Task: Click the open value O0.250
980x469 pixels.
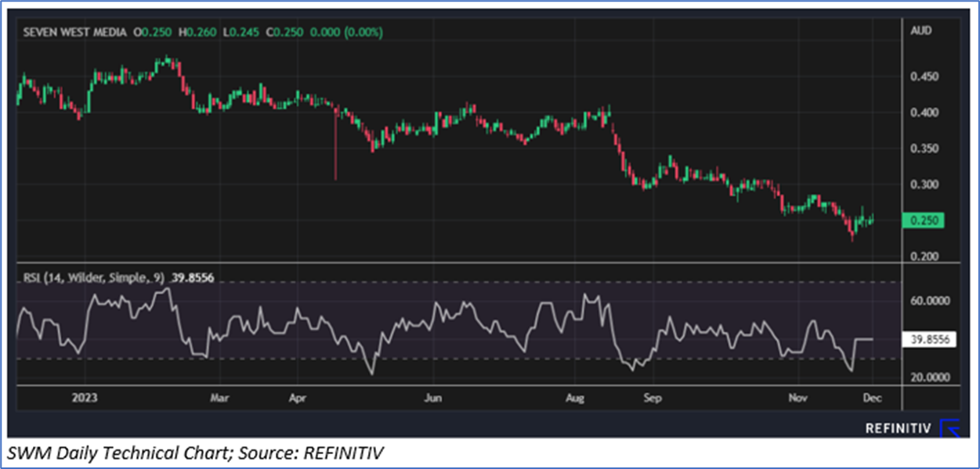Action: 153,32
